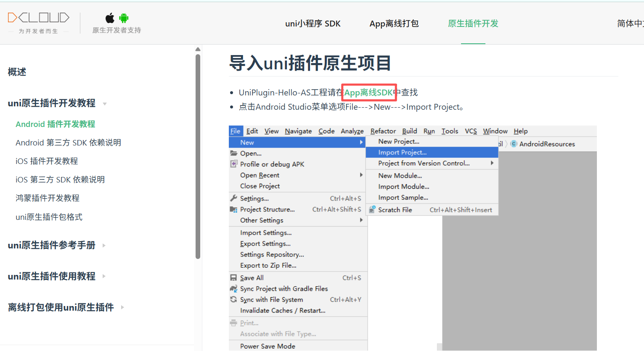Click the Profile or debug APK icon
Image resolution: width=644 pixels, height=351 pixels.
pyautogui.click(x=233, y=164)
